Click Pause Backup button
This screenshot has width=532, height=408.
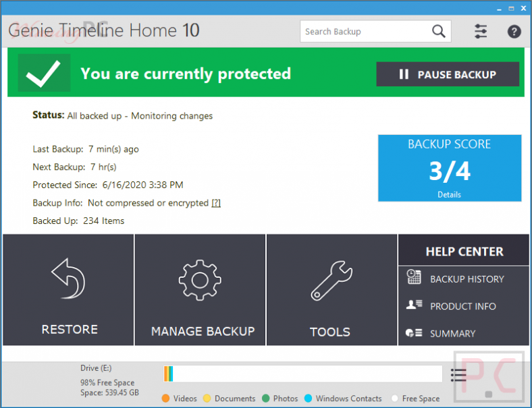click(448, 74)
